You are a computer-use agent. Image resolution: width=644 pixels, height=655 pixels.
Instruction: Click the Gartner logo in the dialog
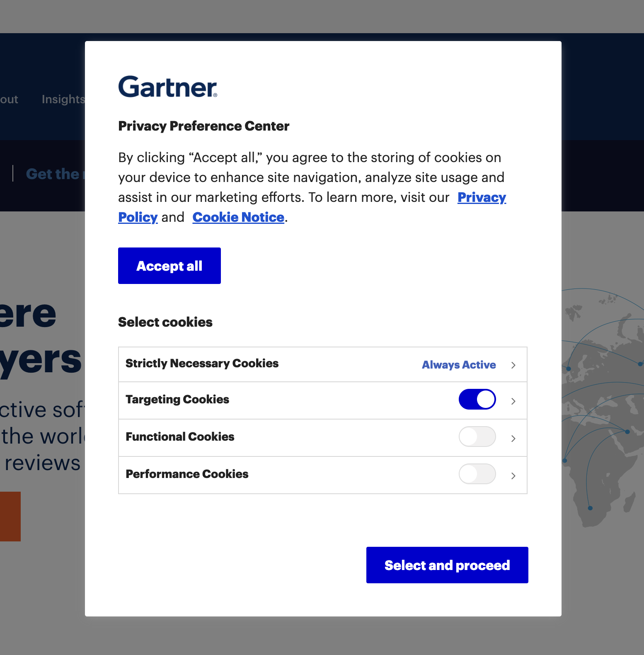(167, 87)
